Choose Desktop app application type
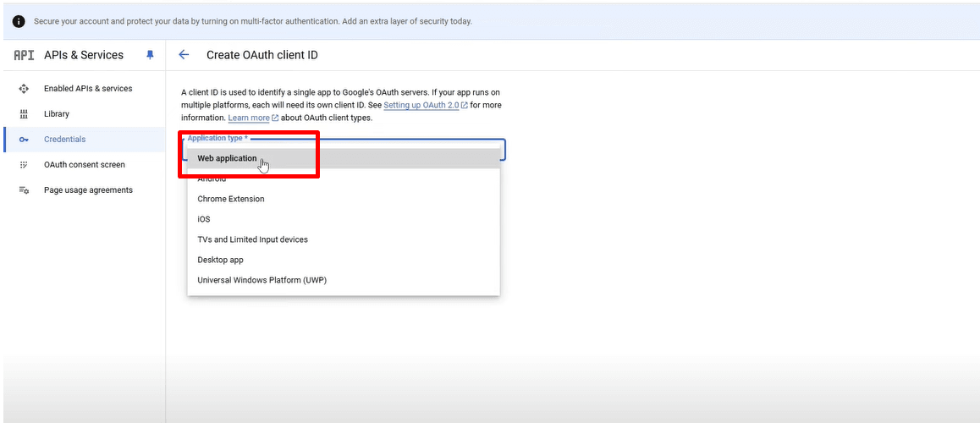Viewport: 980px width, 423px height. click(x=343, y=260)
